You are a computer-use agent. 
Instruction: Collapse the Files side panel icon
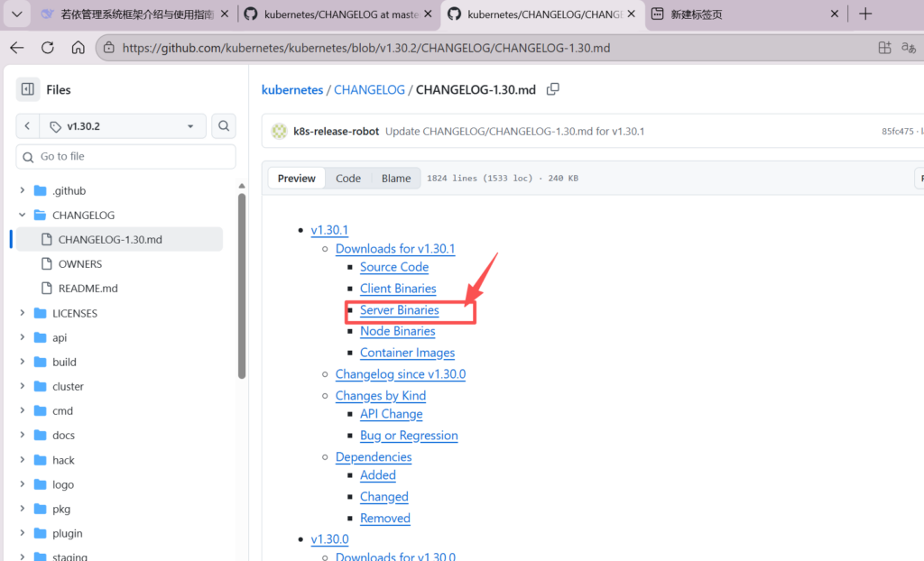[x=28, y=89]
